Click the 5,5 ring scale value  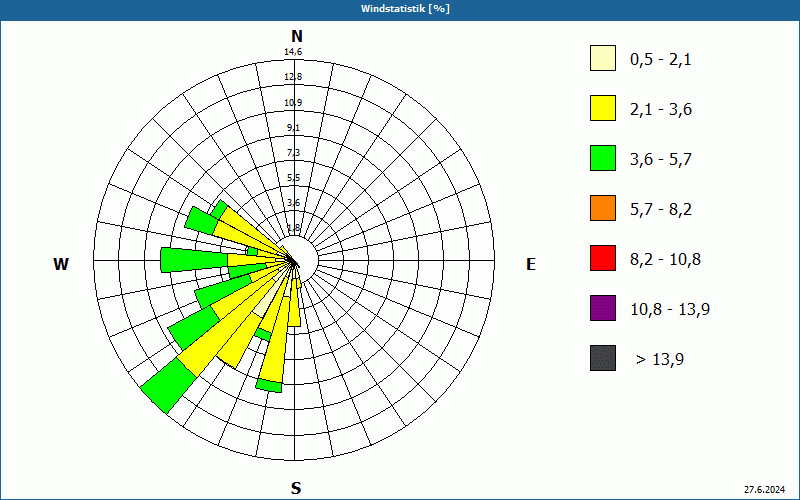293,178
